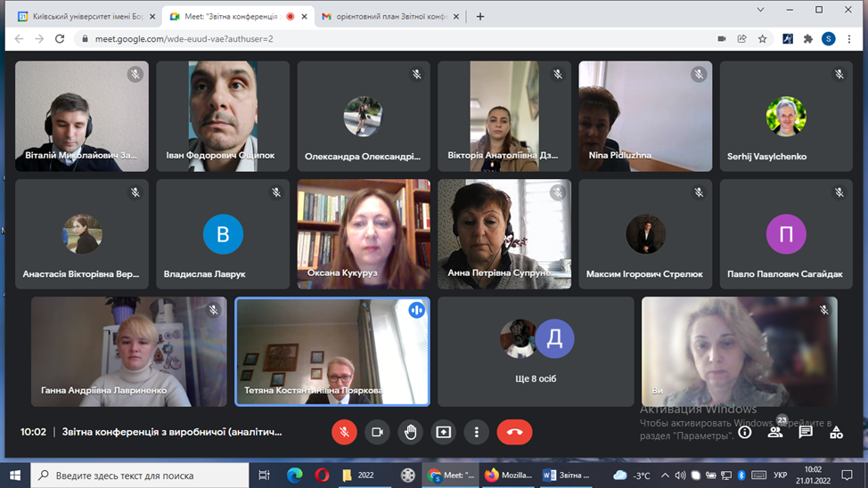Image resolution: width=868 pixels, height=488 pixels.
Task: Expand the 'Ще 8 осіб' participants tile
Action: (536, 352)
